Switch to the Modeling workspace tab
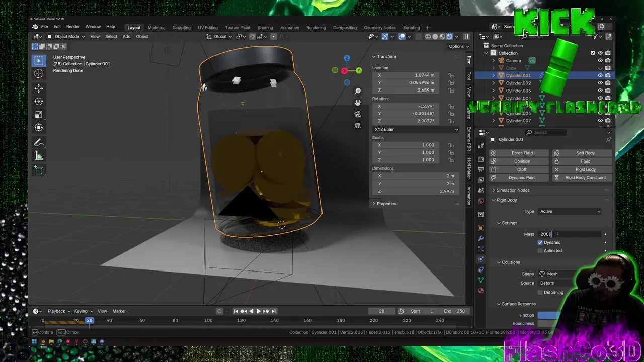The image size is (644, 362). (156, 28)
